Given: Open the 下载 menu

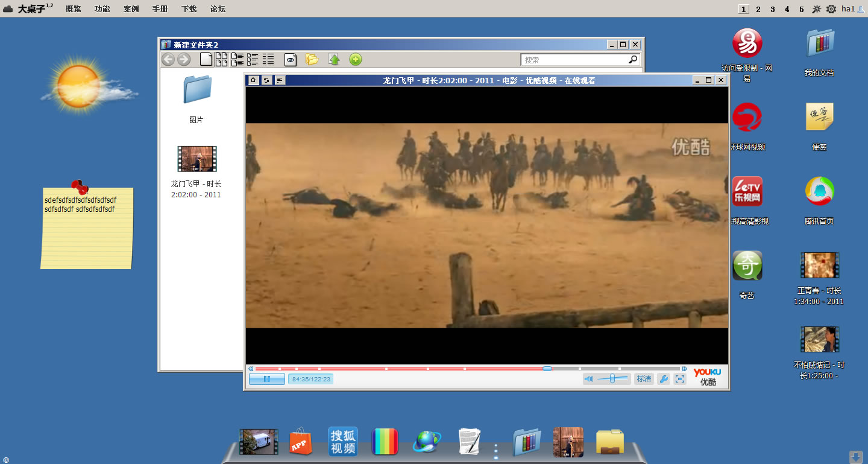Looking at the screenshot, I should (x=189, y=9).
